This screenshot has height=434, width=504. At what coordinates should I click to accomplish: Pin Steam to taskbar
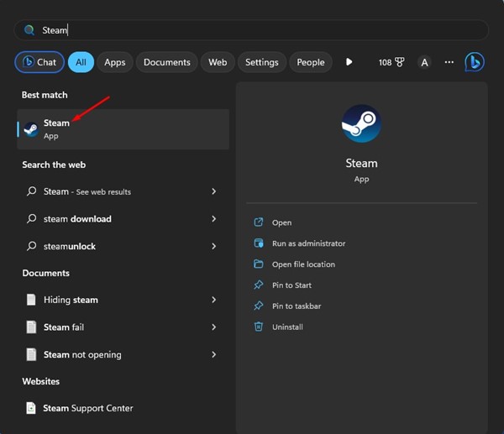click(297, 306)
